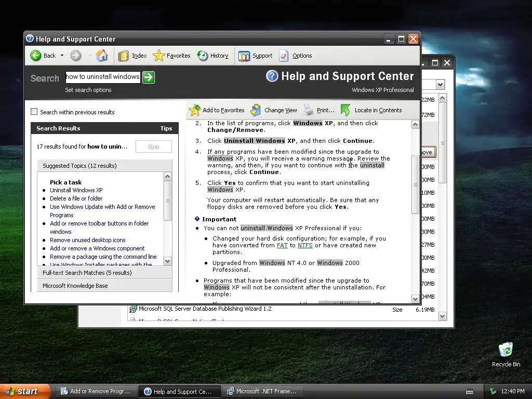Open the Back history dropdown arrow
The width and height of the screenshot is (532, 399).
point(62,56)
